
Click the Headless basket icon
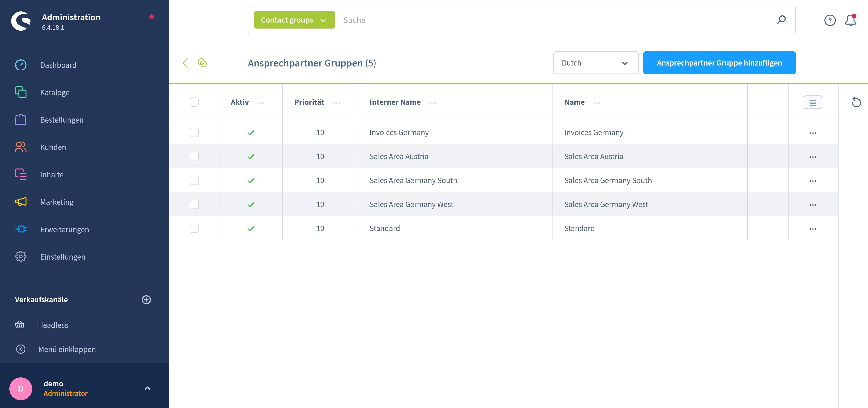pyautogui.click(x=20, y=325)
